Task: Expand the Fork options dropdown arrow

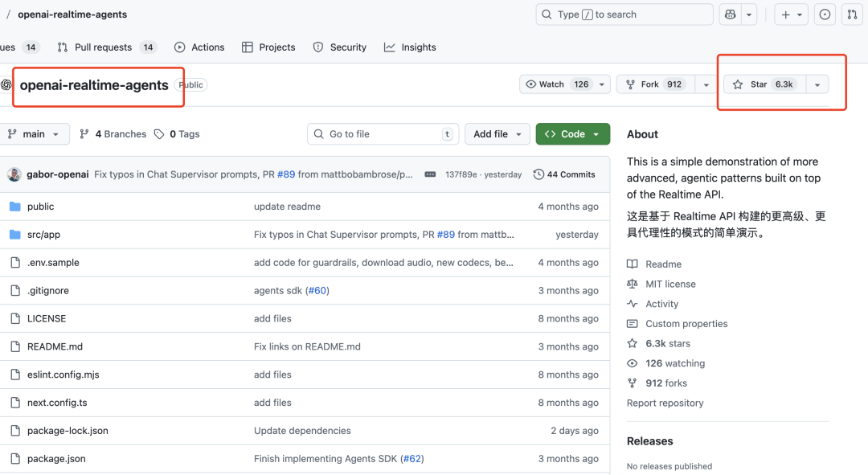Action: 706,84
